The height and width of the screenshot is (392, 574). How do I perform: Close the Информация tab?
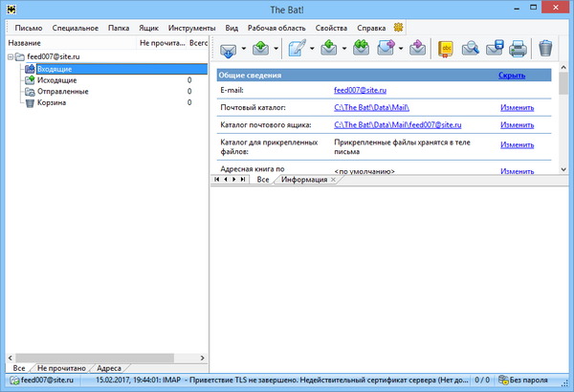click(x=332, y=179)
